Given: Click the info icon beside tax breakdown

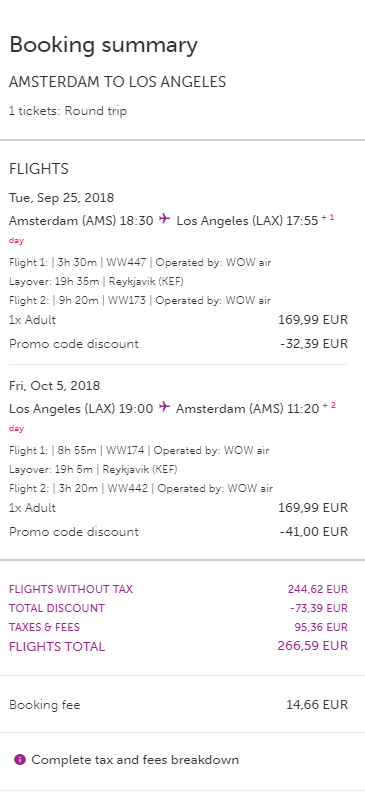Looking at the screenshot, I should 20,759.
